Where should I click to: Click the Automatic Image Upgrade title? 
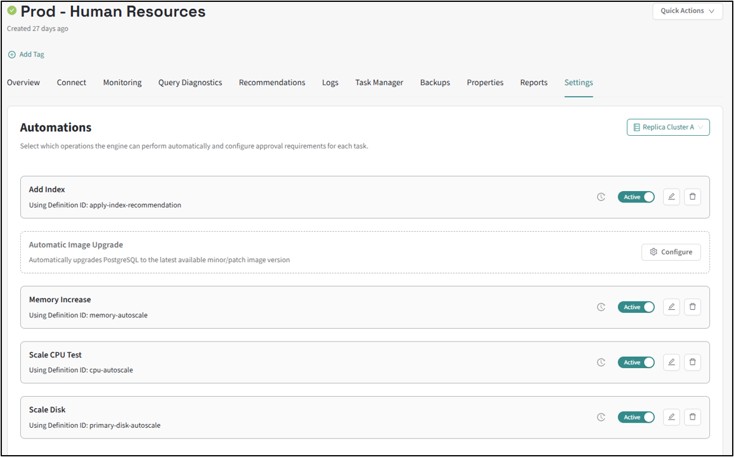tap(76, 245)
